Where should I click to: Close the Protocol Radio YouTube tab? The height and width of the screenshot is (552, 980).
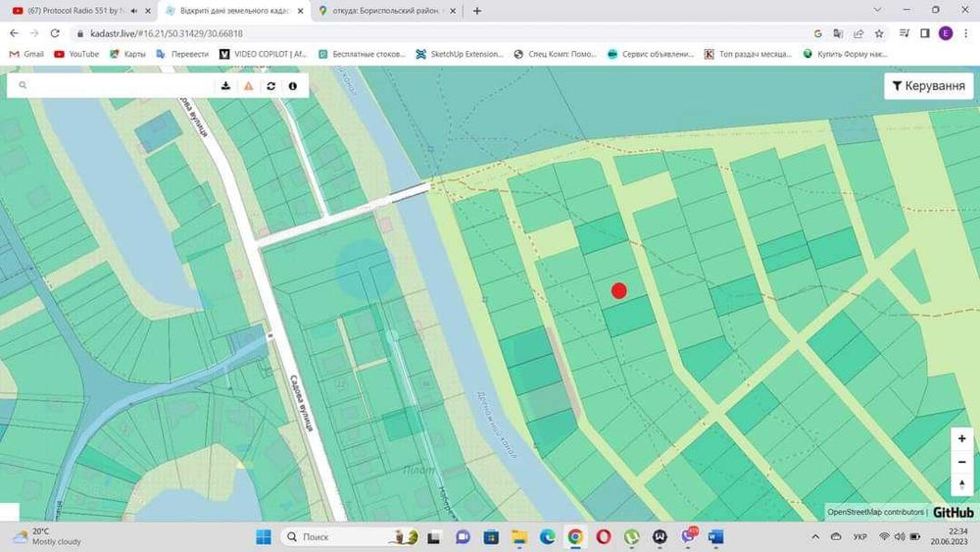148,11
